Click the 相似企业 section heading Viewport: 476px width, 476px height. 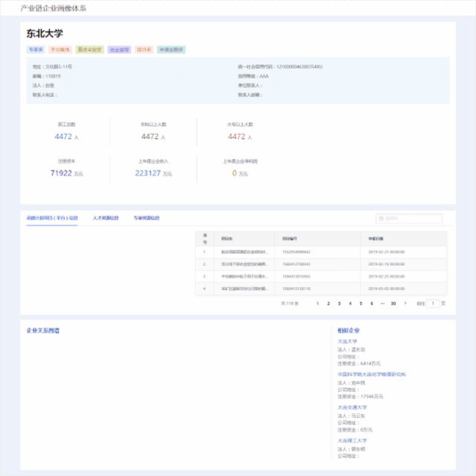point(348,330)
